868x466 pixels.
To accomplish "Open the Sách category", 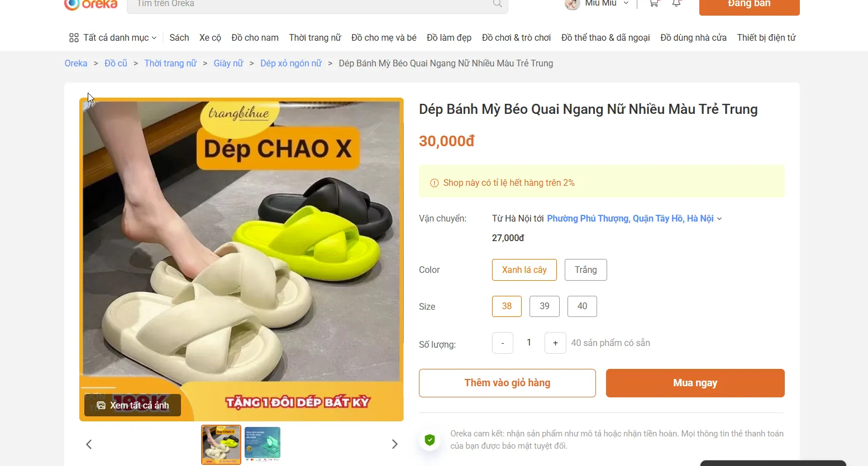I will (x=179, y=38).
